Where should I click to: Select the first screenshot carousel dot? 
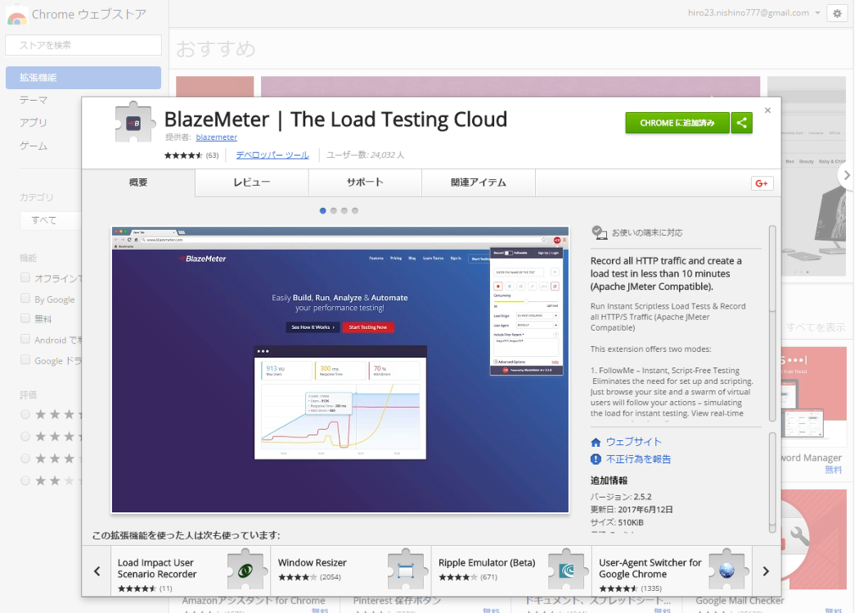(323, 210)
